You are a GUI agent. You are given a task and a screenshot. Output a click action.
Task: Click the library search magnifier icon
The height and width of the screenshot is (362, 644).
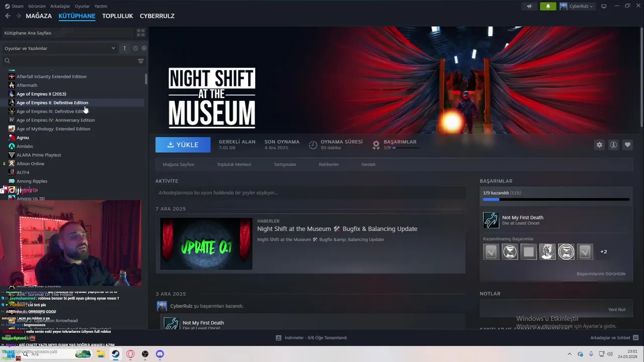[7, 61]
